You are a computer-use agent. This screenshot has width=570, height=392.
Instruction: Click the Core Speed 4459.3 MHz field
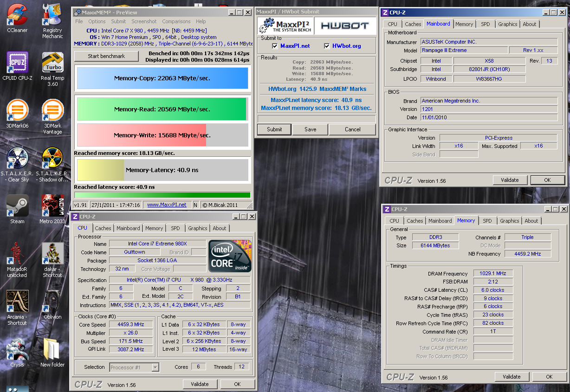coord(131,325)
